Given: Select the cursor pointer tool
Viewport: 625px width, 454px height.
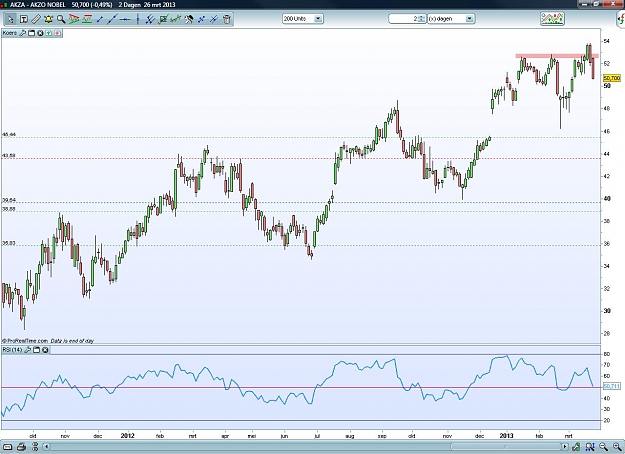Looking at the screenshot, I should pos(11,19).
